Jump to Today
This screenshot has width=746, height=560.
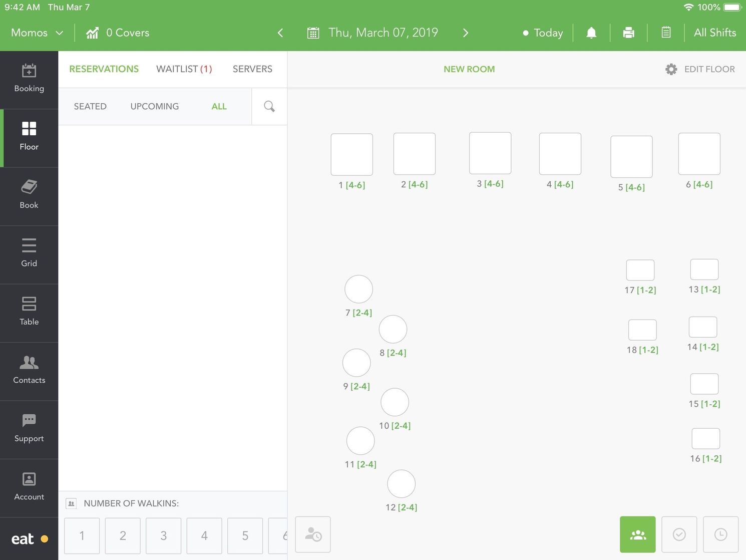coord(543,33)
